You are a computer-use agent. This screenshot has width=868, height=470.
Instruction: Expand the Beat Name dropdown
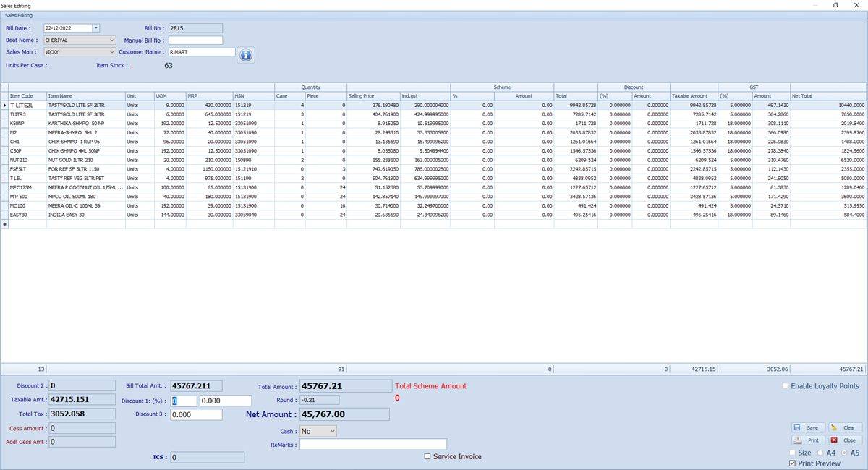(x=111, y=40)
